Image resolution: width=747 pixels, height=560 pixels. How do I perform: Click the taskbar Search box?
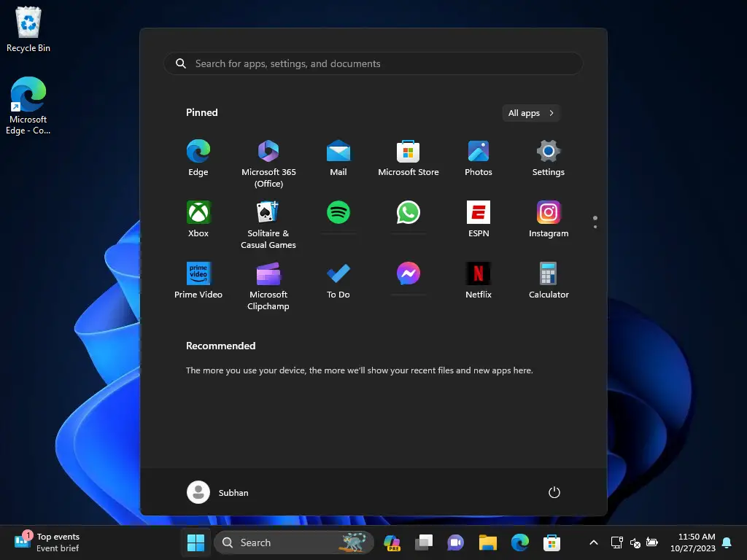pos(294,542)
